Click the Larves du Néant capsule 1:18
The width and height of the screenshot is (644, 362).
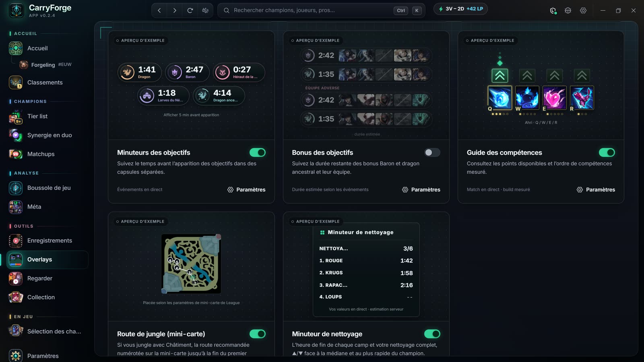click(163, 96)
